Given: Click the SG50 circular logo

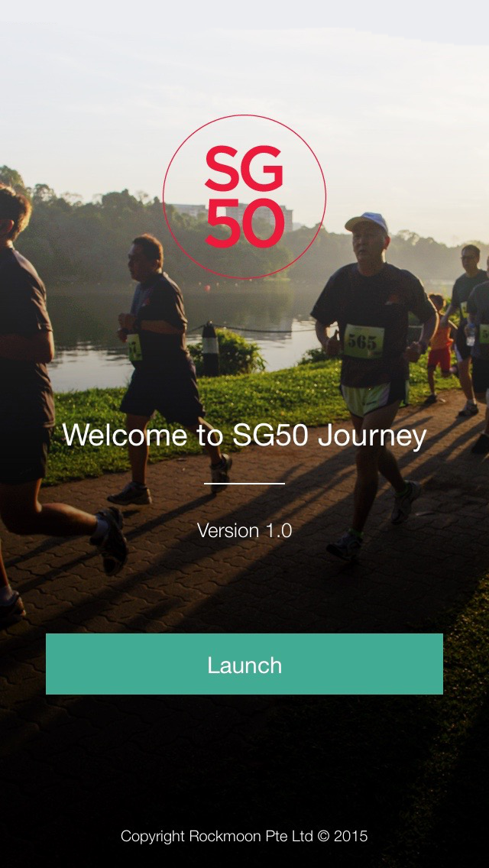Looking at the screenshot, I should point(244,197).
